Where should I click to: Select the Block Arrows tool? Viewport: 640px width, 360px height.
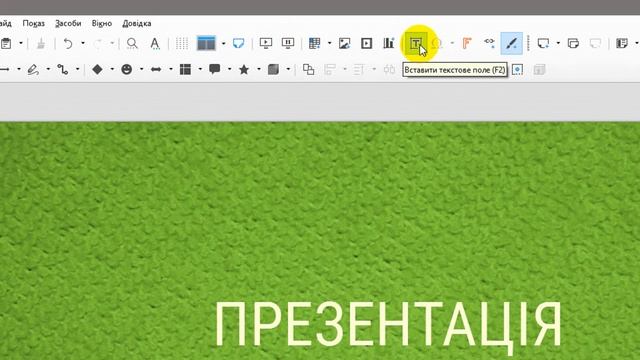[156, 70]
